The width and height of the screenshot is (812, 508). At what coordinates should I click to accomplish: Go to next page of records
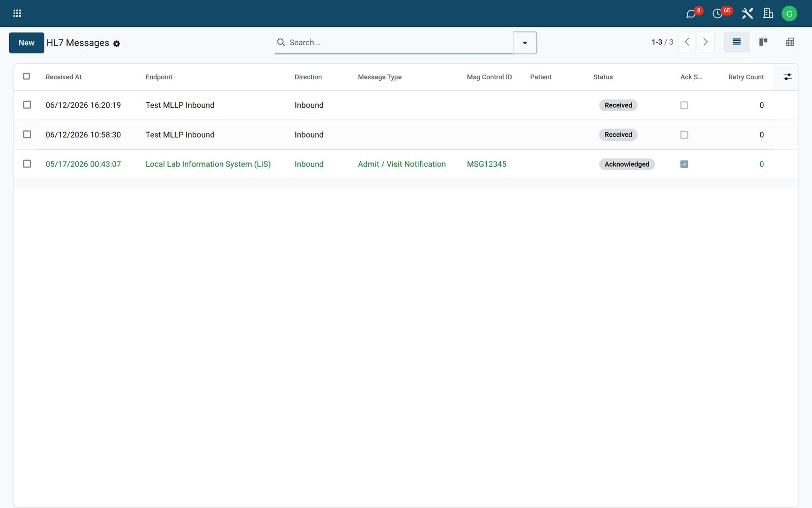tap(705, 42)
